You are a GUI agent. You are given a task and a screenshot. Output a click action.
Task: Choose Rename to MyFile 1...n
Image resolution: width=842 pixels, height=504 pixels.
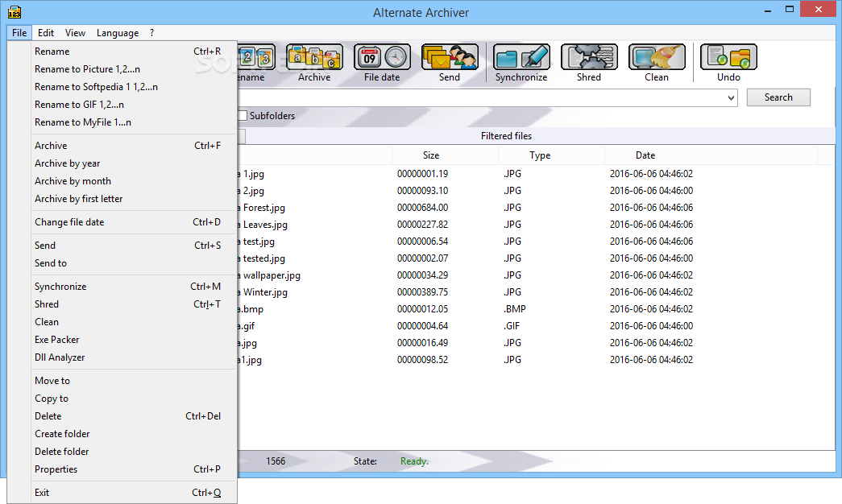click(134, 122)
